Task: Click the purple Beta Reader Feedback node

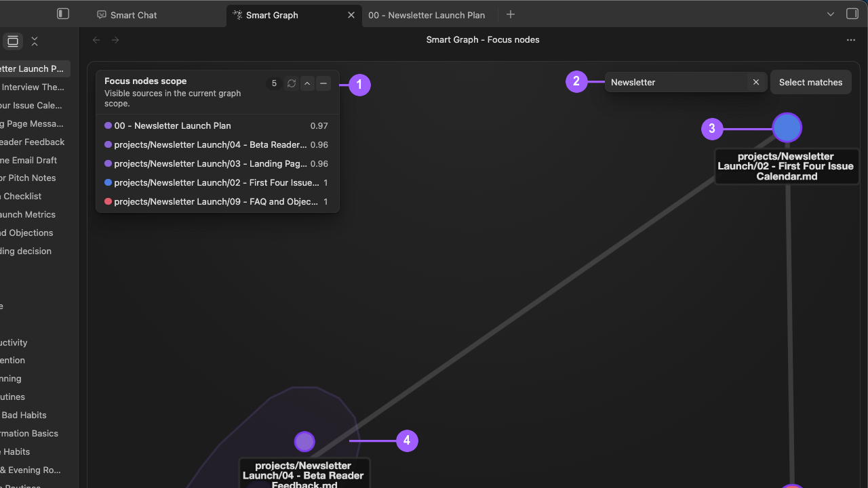Action: click(x=304, y=441)
